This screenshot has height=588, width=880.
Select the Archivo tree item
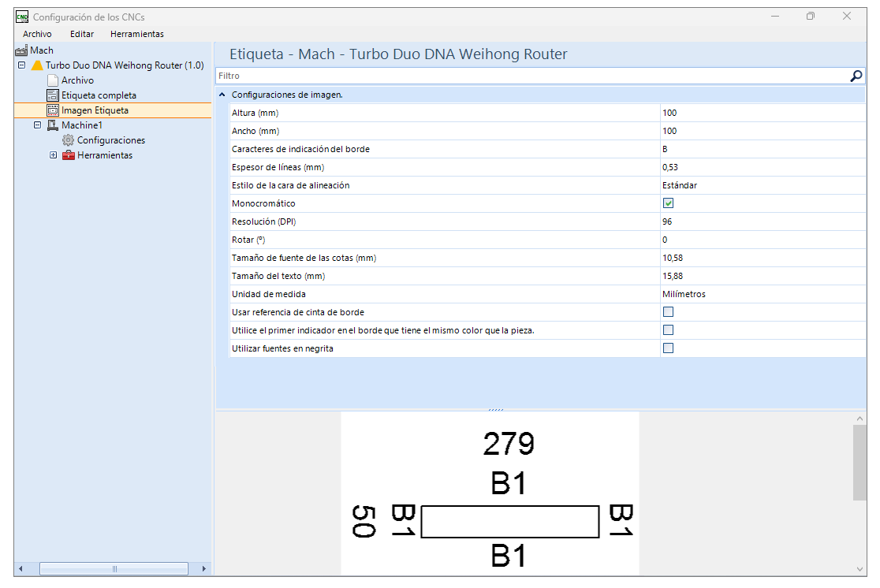click(77, 80)
